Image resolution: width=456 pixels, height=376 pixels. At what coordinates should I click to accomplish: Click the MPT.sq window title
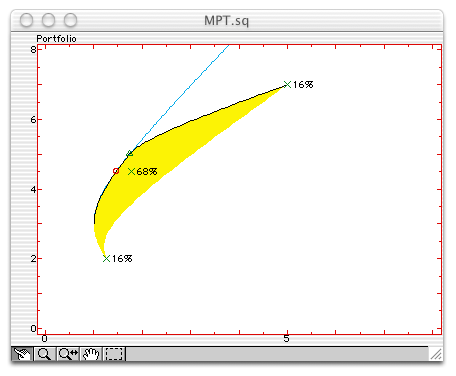227,21
